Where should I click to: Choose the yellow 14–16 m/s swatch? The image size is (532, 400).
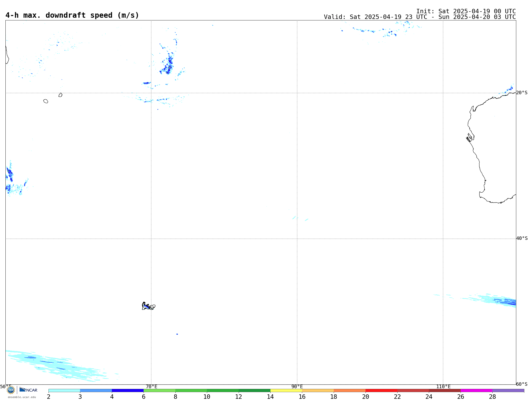(x=286, y=391)
